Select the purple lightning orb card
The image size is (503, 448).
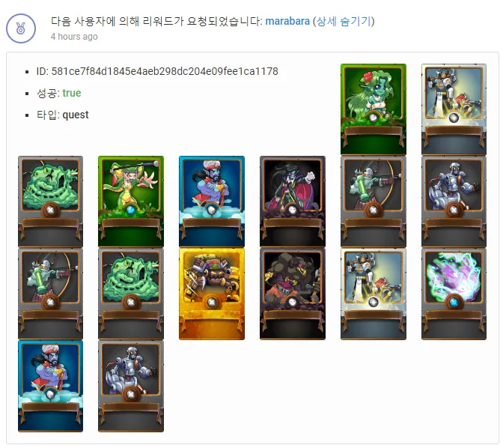click(x=454, y=294)
